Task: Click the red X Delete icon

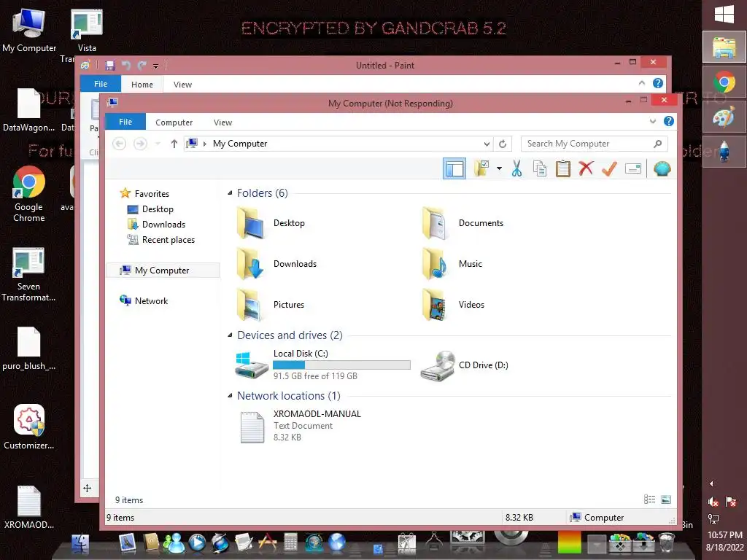Action: pos(586,168)
